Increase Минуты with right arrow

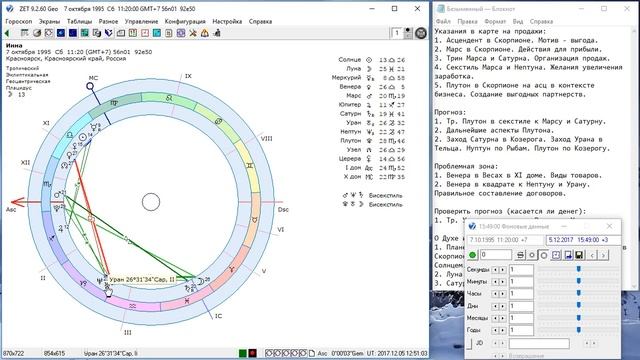coord(502,282)
